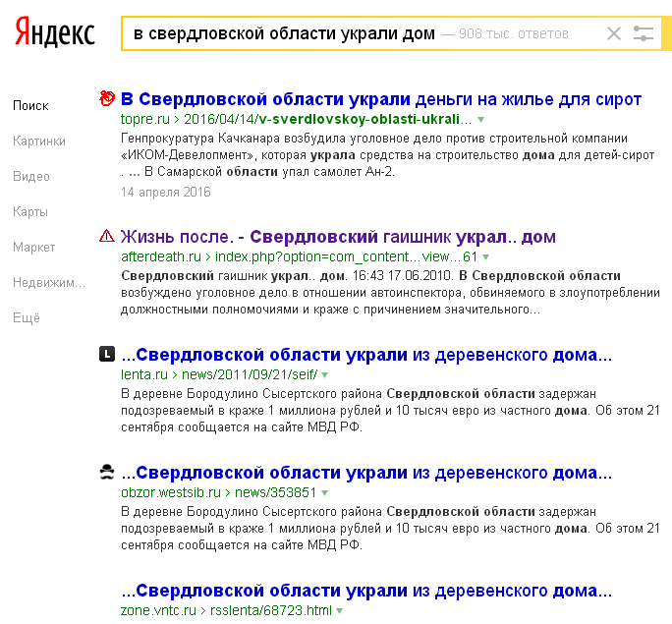This screenshot has width=672, height=624.
Task: Open the Yandex logo home link
Action: coord(54,31)
